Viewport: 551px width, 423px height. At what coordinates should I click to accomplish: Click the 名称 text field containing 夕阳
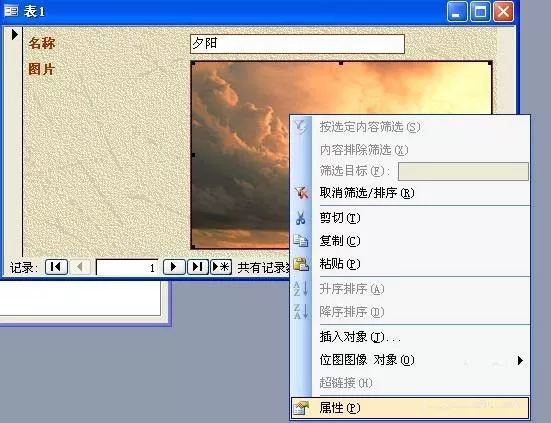click(297, 44)
